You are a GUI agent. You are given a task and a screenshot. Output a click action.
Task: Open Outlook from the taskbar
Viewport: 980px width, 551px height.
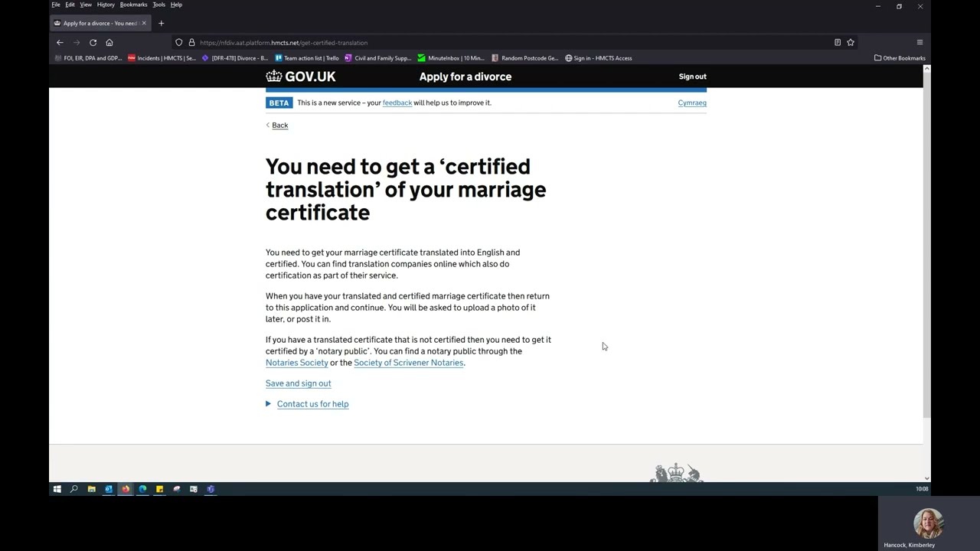coord(109,489)
